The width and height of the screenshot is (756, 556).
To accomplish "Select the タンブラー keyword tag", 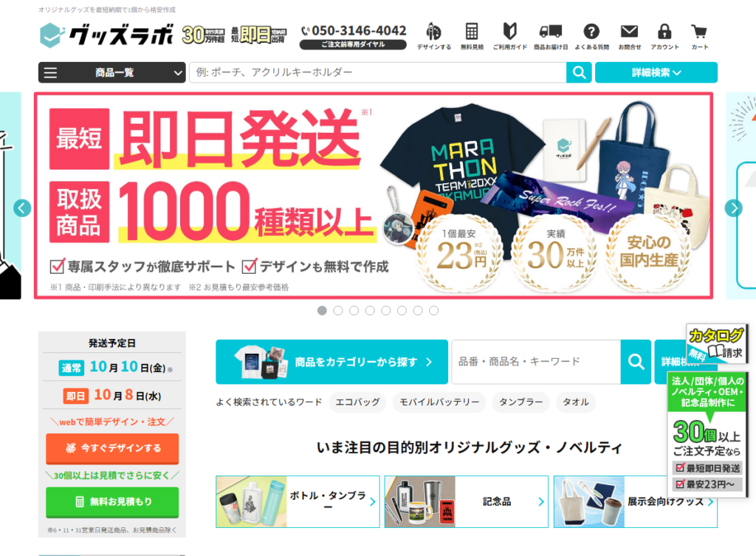I will pyautogui.click(x=520, y=402).
